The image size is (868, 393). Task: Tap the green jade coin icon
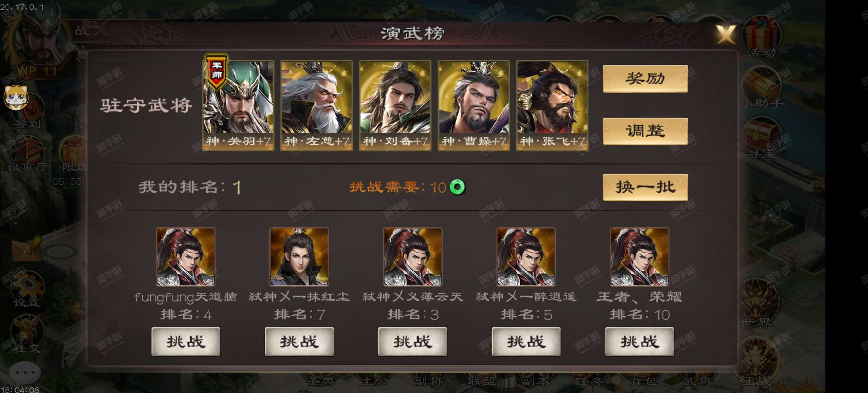pyautogui.click(x=458, y=187)
